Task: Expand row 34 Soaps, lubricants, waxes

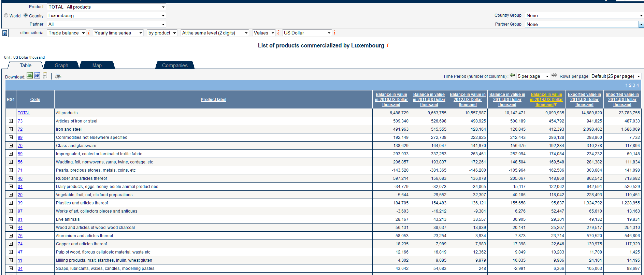Action: (x=11, y=269)
